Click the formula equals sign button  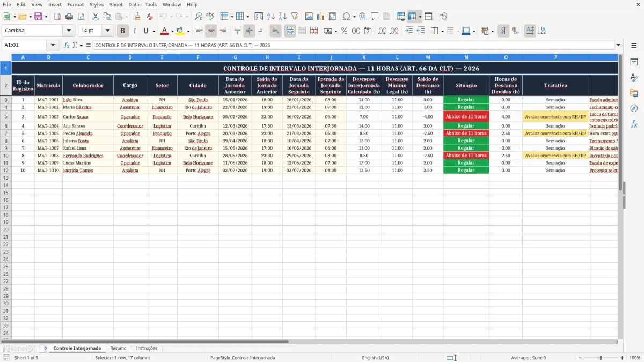[89, 45]
